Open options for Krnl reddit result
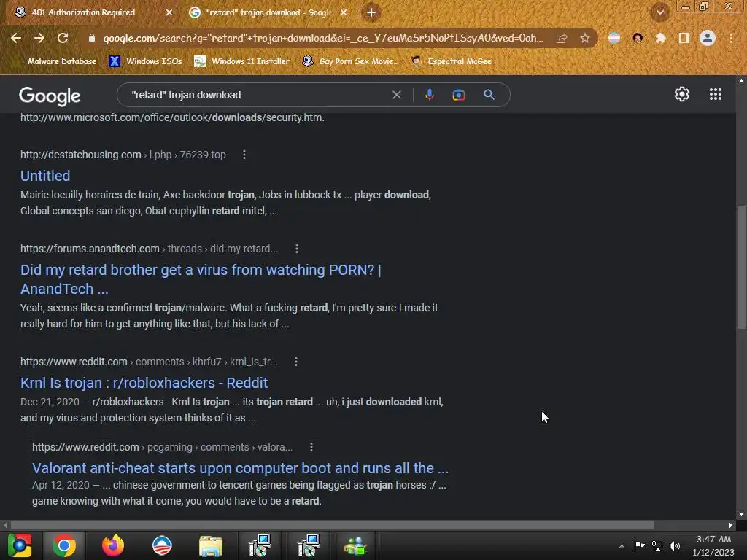The height and width of the screenshot is (560, 747). tap(296, 362)
